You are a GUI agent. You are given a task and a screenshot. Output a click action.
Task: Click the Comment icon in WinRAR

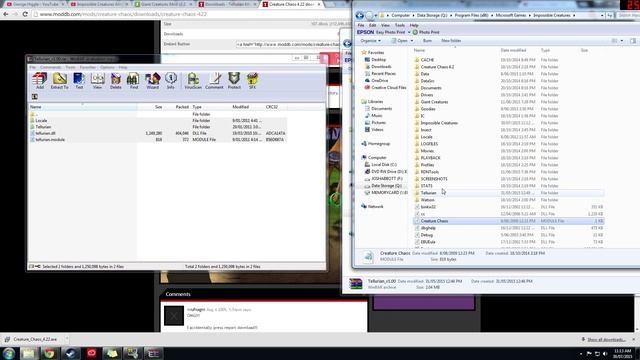214,80
